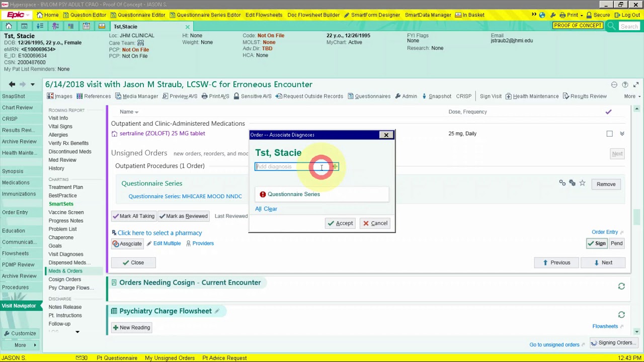This screenshot has height=362, width=644.
Task: Click the order gears settings icon
Action: click(x=572, y=184)
